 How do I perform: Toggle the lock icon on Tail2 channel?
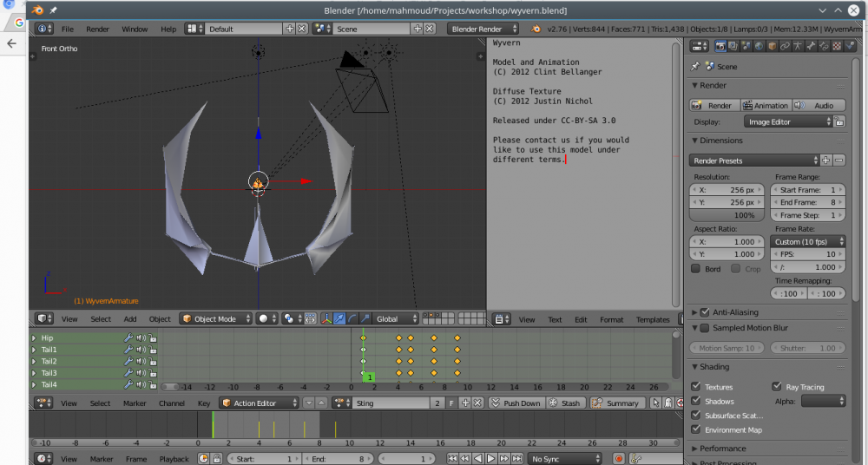coord(153,361)
